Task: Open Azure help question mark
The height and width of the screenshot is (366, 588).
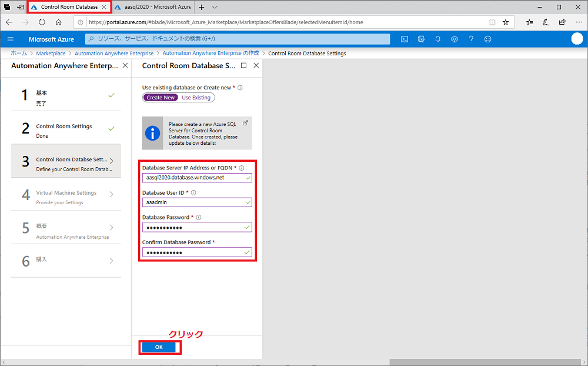Action: coord(471,39)
